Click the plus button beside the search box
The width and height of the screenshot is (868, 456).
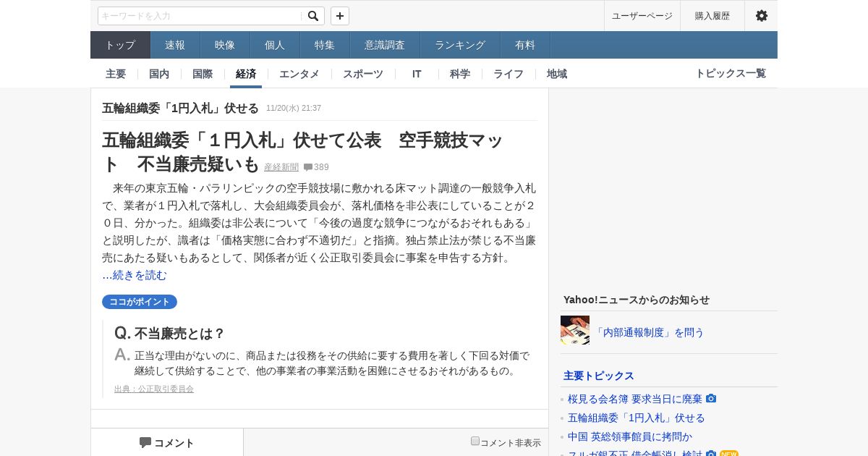tap(340, 16)
